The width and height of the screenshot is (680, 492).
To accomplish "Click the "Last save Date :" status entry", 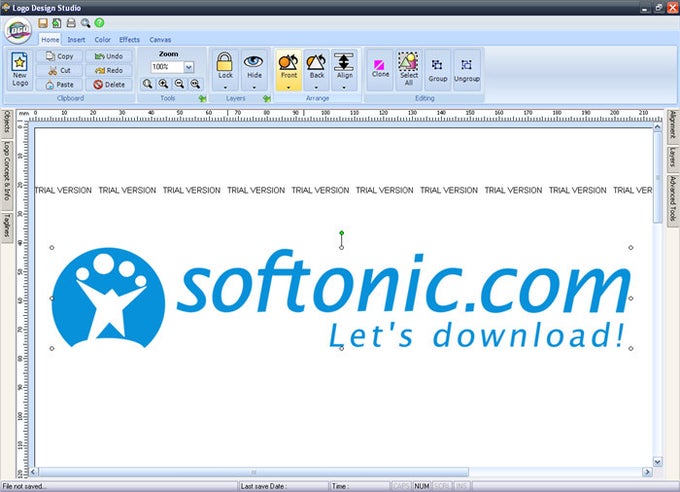I will 262,486.
